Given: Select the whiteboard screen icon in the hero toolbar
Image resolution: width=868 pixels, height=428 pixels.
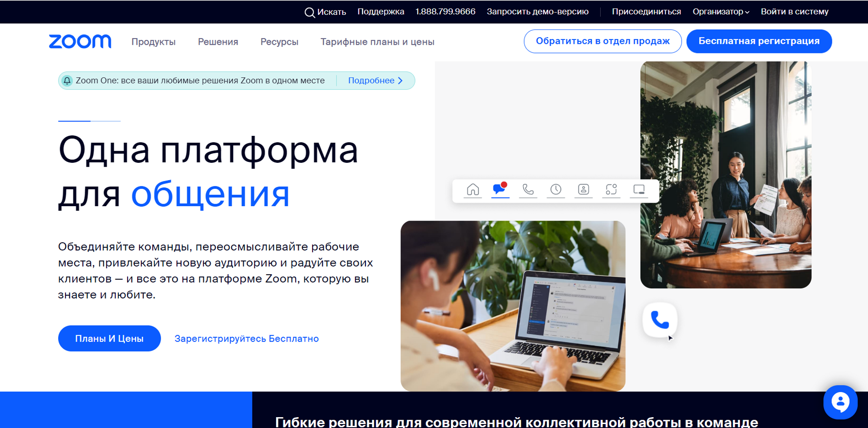Looking at the screenshot, I should click(639, 190).
